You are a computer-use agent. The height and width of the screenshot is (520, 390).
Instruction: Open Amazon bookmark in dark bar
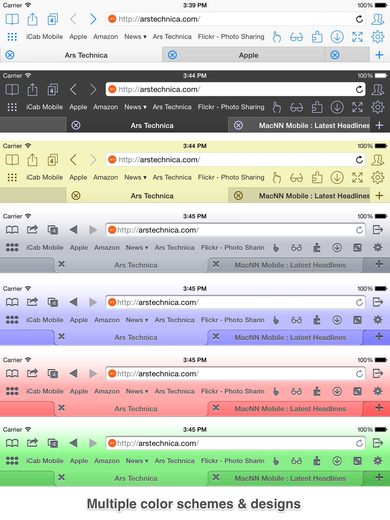(x=105, y=107)
